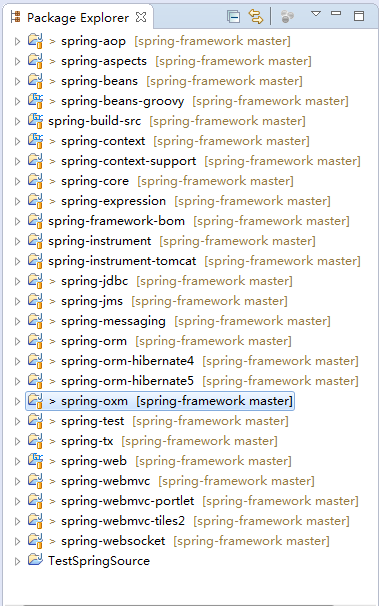The image size is (379, 606).
Task: Close the Package Explorer tab
Action: point(141,17)
